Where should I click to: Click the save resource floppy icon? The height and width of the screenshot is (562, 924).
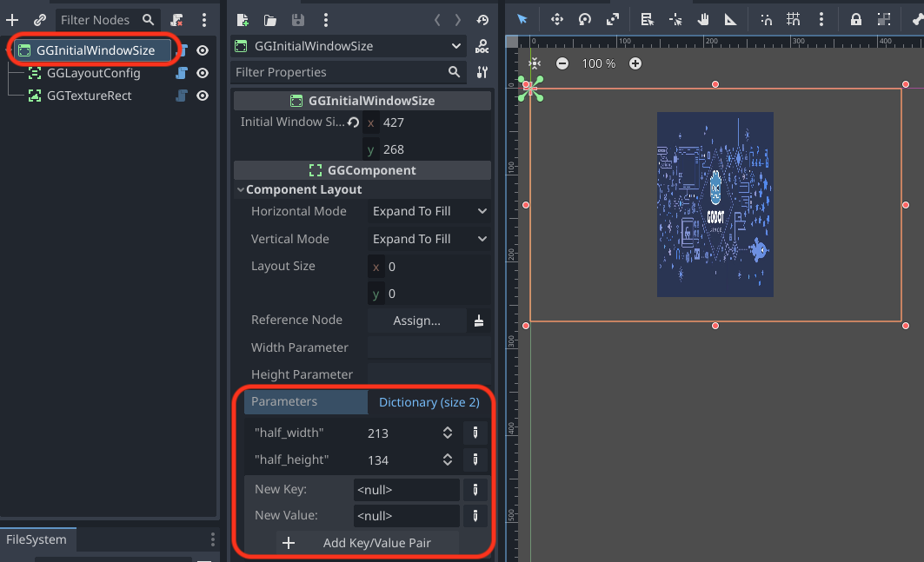(297, 20)
